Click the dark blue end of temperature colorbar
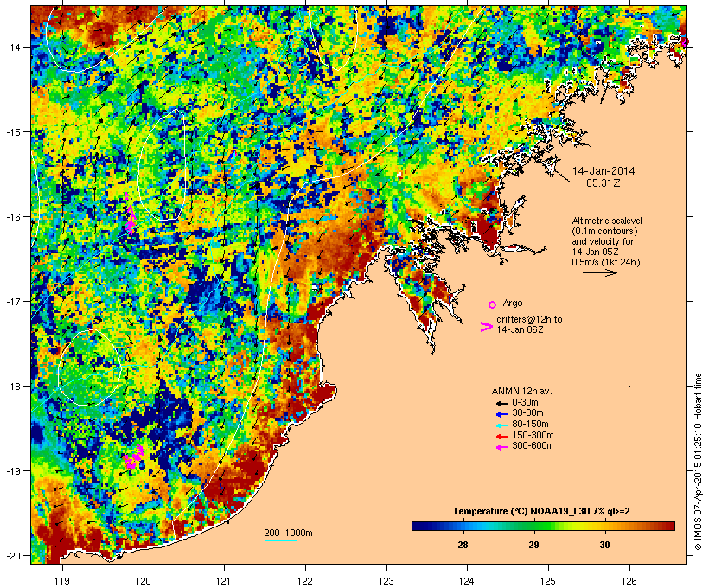709x588 pixels. coord(418,526)
